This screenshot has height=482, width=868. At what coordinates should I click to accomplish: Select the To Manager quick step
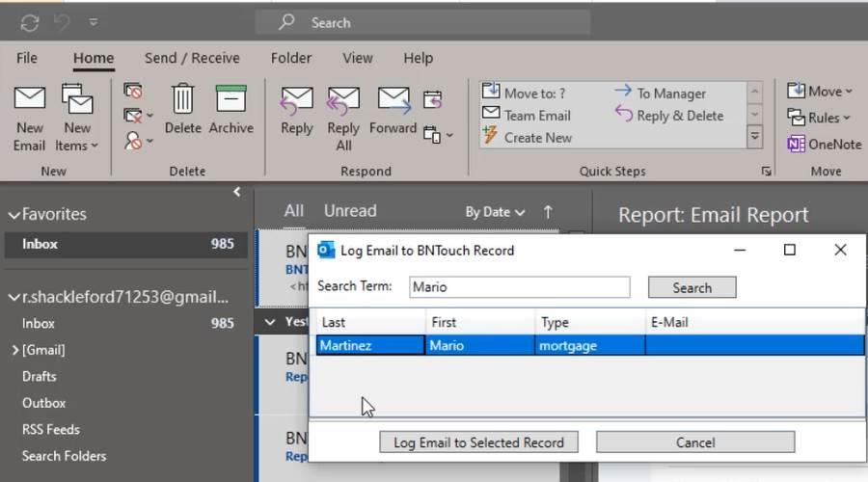661,93
